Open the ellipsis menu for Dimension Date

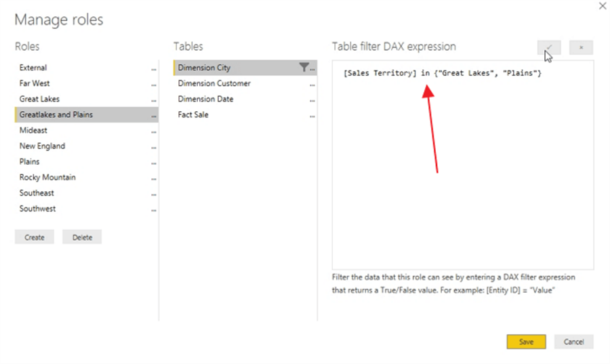(312, 100)
